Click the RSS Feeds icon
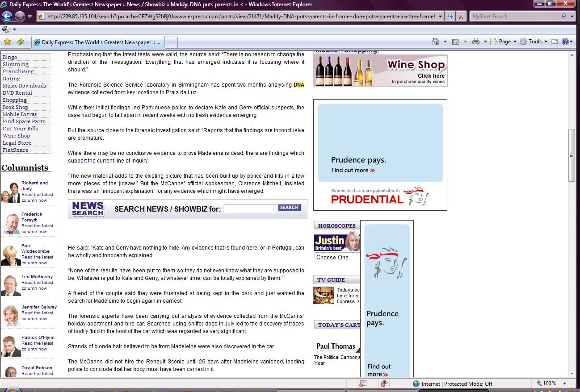Viewport: 580px width, 392px height. (x=455, y=42)
